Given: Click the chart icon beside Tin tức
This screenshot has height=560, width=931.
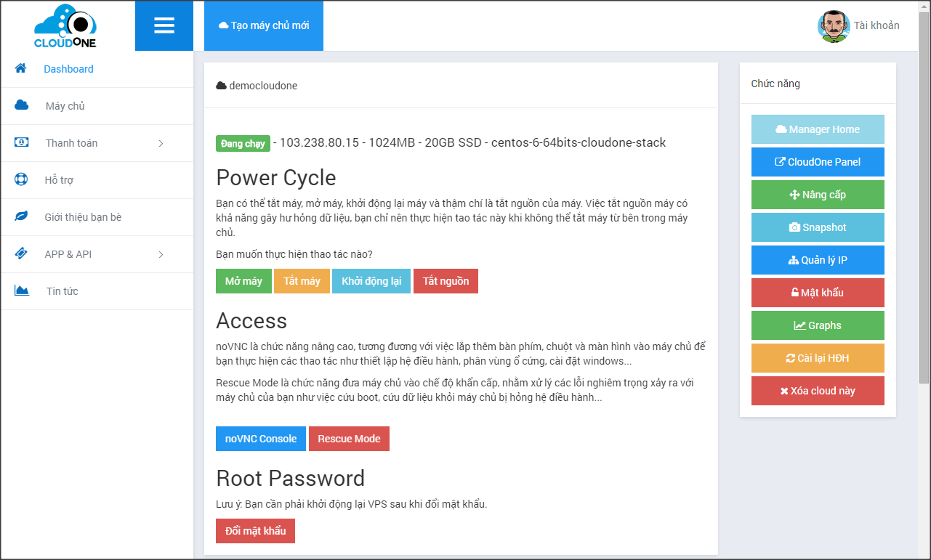Looking at the screenshot, I should (22, 291).
